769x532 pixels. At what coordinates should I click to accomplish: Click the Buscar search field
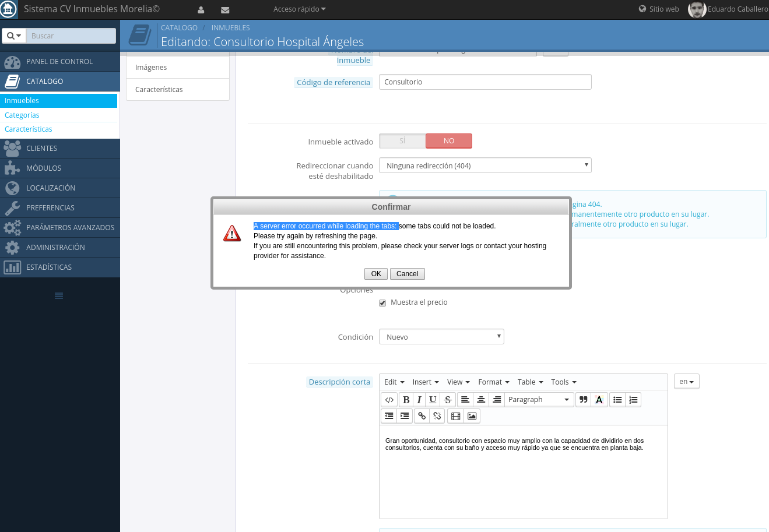click(x=71, y=36)
